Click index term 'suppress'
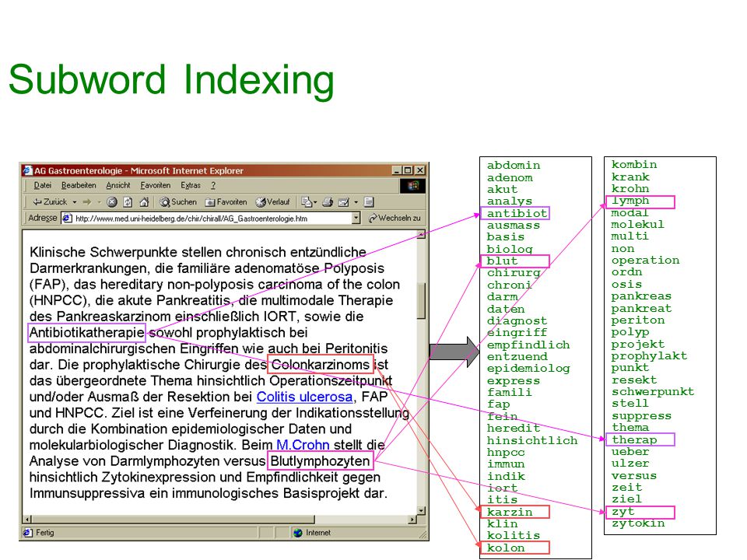The height and width of the screenshot is (560, 747). tap(642, 415)
